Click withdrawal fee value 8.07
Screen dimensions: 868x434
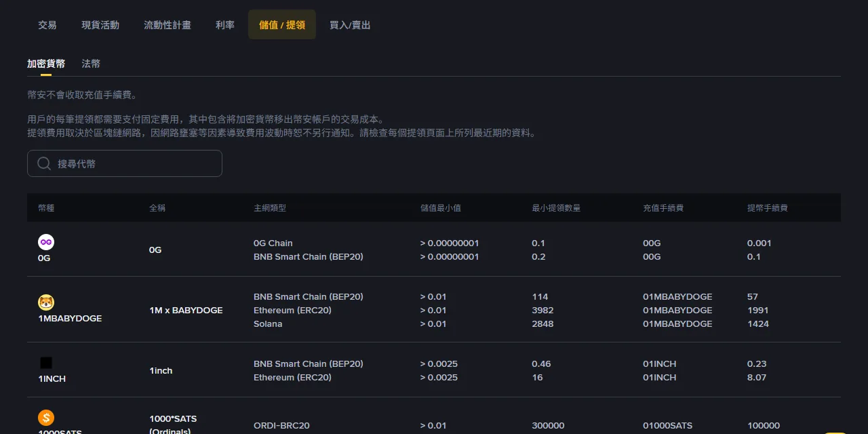coord(757,378)
